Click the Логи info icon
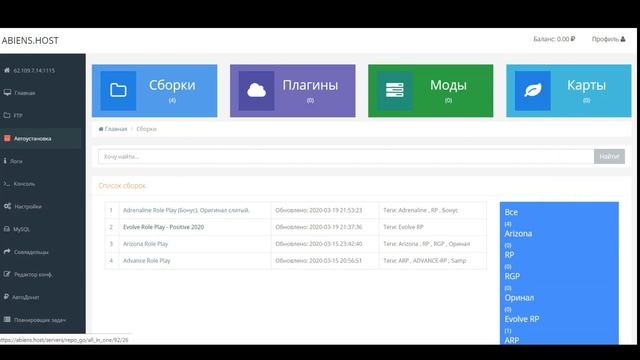The height and width of the screenshot is (360, 640). pos(5,161)
